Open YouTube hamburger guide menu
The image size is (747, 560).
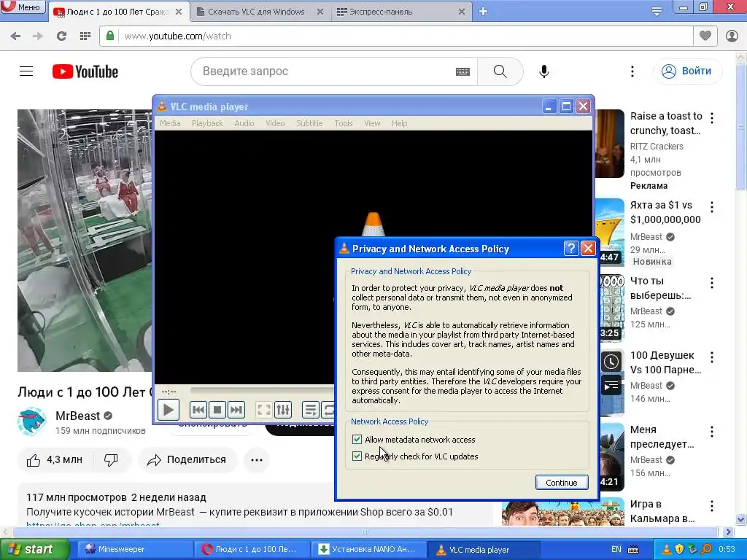click(x=26, y=71)
